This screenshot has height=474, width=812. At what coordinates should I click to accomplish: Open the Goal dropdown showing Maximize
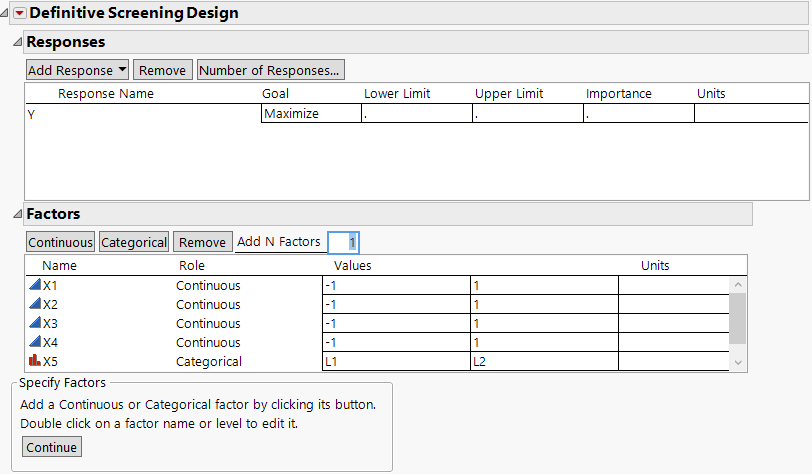(x=310, y=114)
